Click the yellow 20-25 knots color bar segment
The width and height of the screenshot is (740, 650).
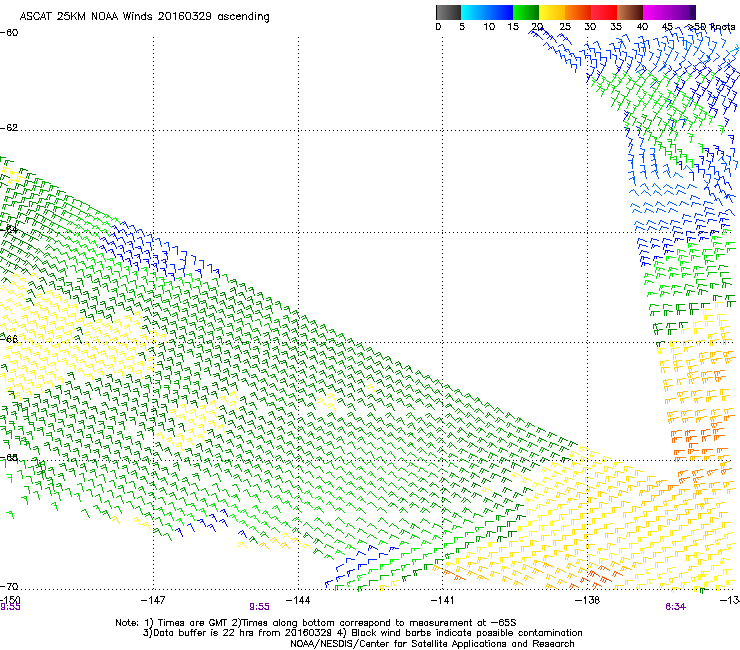(552, 12)
